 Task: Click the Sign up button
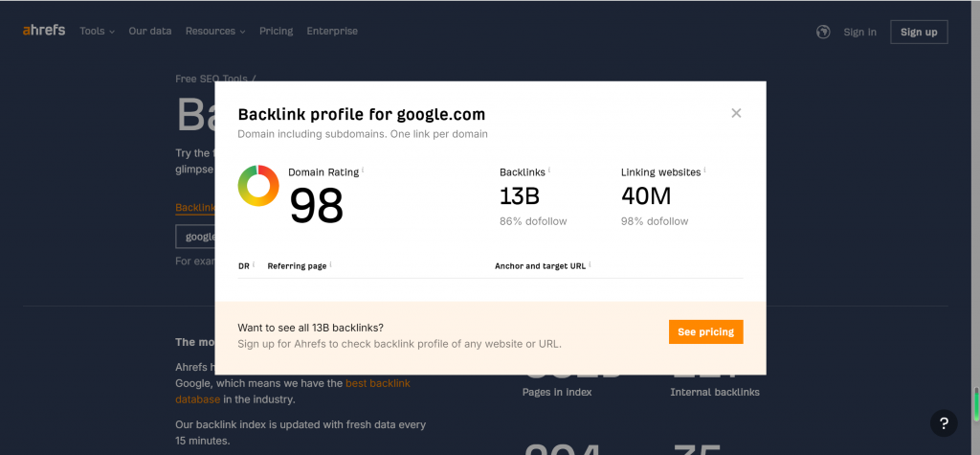coord(919,32)
